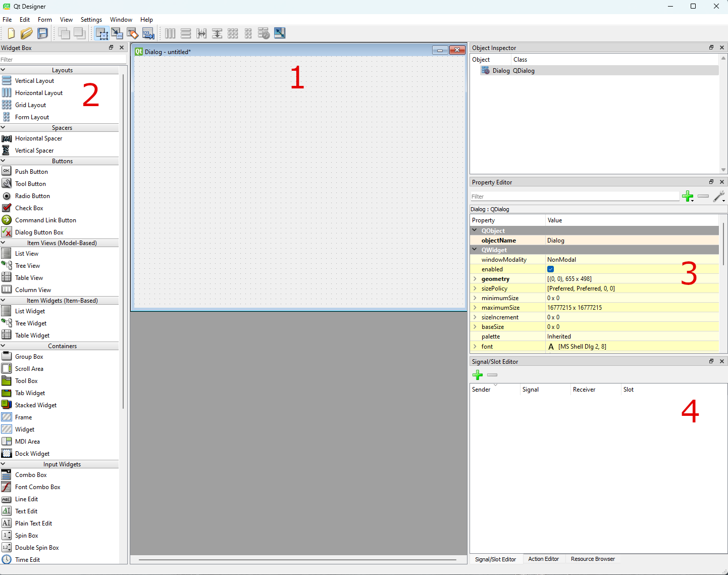Click the Lay Out in a Grid icon
The width and height of the screenshot is (728, 575).
click(x=233, y=33)
